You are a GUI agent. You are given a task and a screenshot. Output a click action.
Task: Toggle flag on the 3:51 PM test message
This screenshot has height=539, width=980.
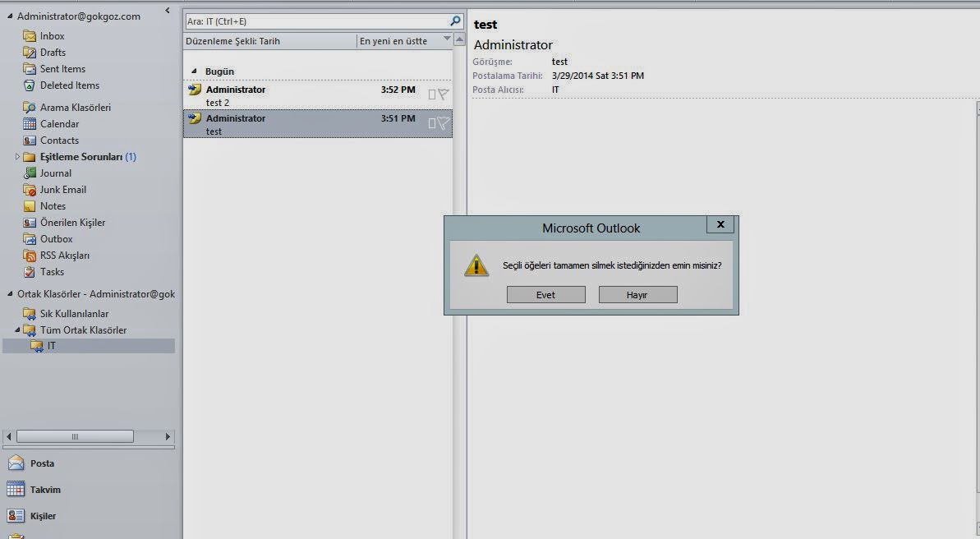tap(444, 123)
